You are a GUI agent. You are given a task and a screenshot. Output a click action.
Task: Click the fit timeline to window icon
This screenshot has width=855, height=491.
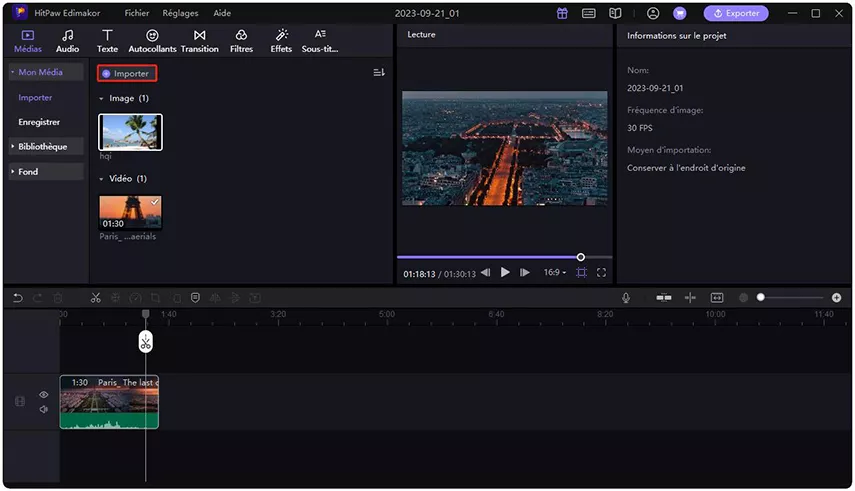717,298
